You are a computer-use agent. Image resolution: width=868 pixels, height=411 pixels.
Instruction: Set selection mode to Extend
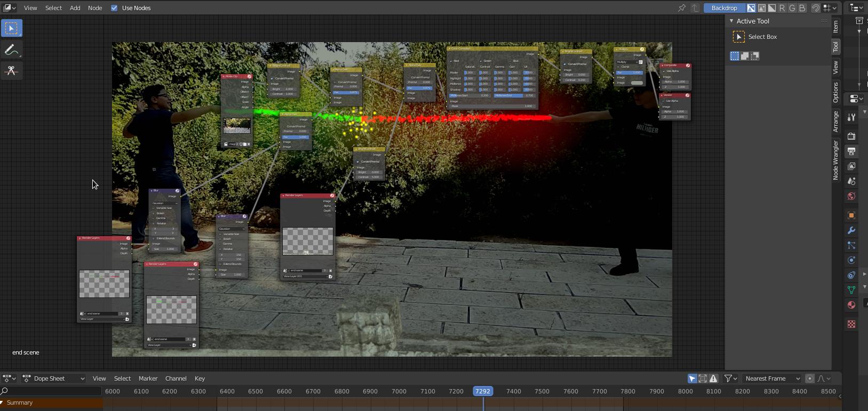coord(745,56)
